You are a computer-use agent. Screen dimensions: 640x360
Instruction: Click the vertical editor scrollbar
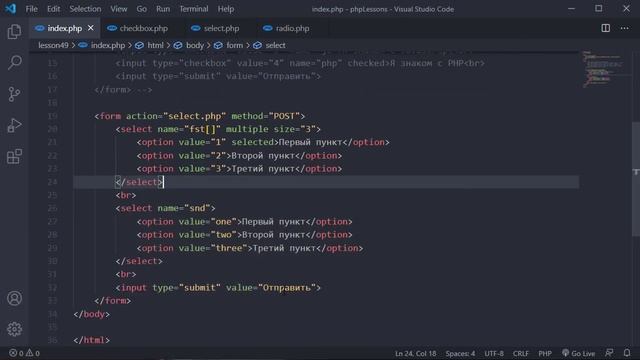point(636,179)
